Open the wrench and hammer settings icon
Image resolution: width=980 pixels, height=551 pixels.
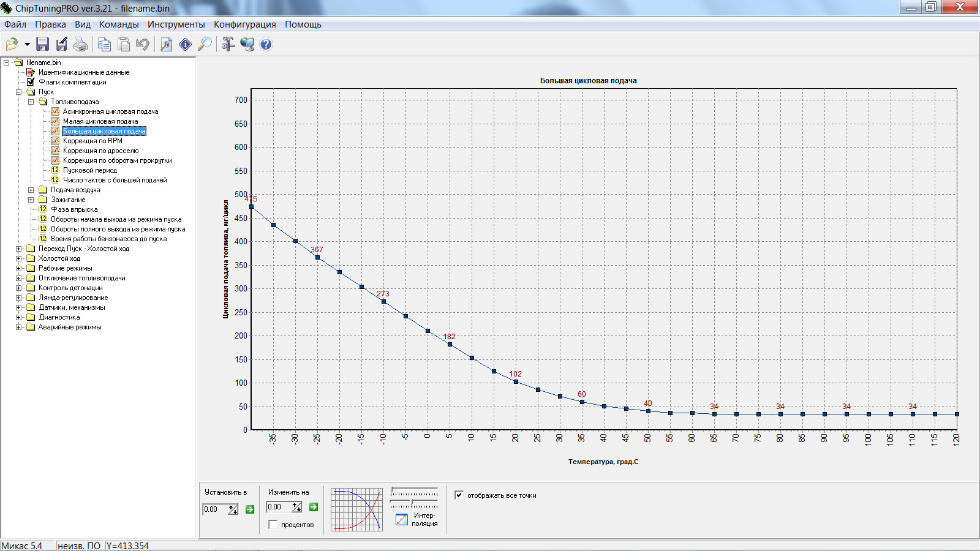228,44
